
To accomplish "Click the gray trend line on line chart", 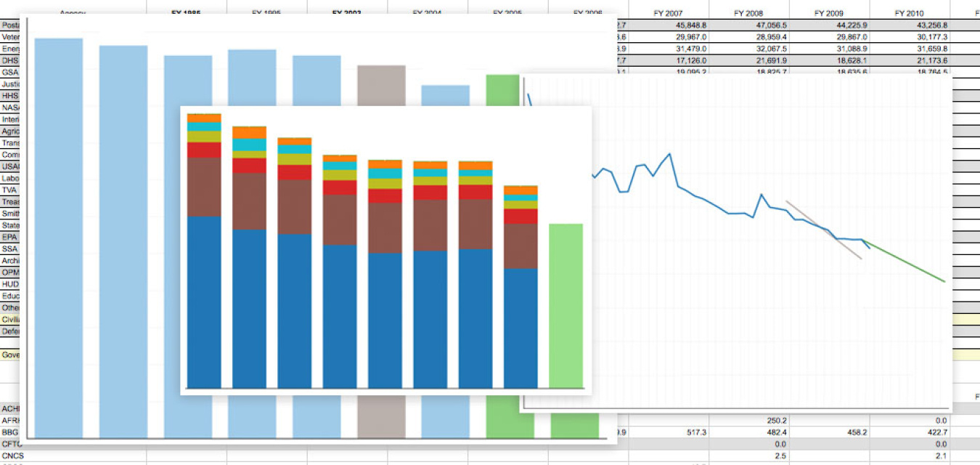I will pyautogui.click(x=824, y=230).
